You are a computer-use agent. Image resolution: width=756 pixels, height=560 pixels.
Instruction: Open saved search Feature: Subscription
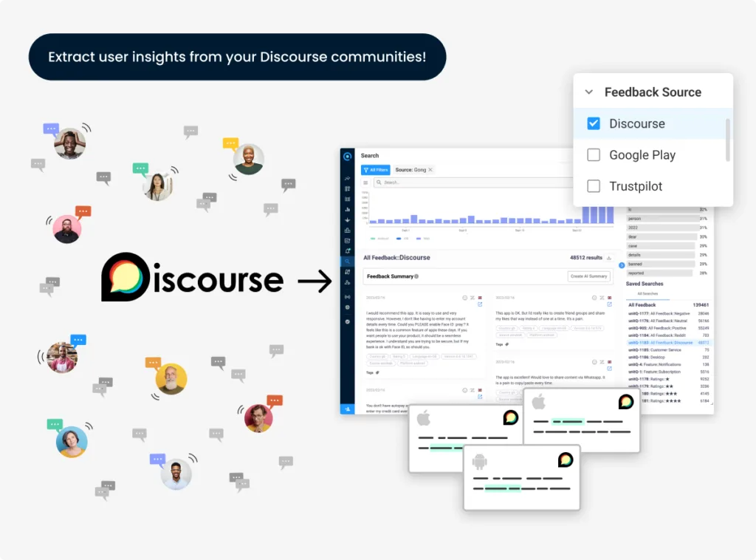(667, 372)
